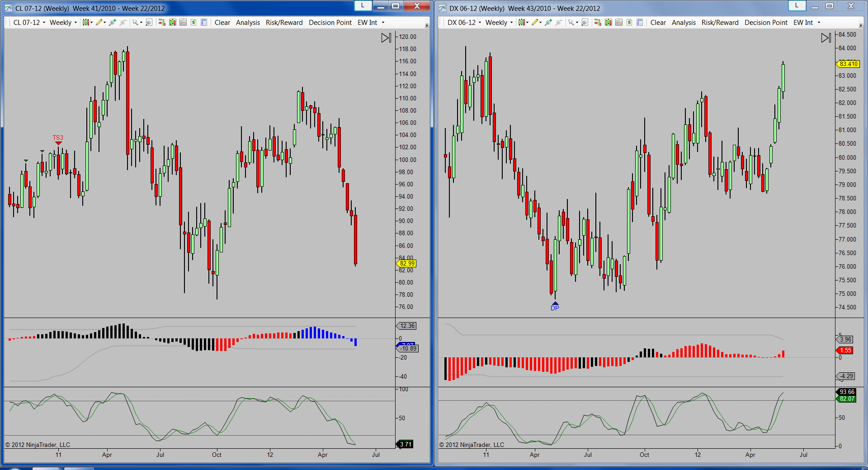Screen dimensions: 868x470
Task: Activate the zoom magnifier in DX chart
Action: [x=585, y=22]
